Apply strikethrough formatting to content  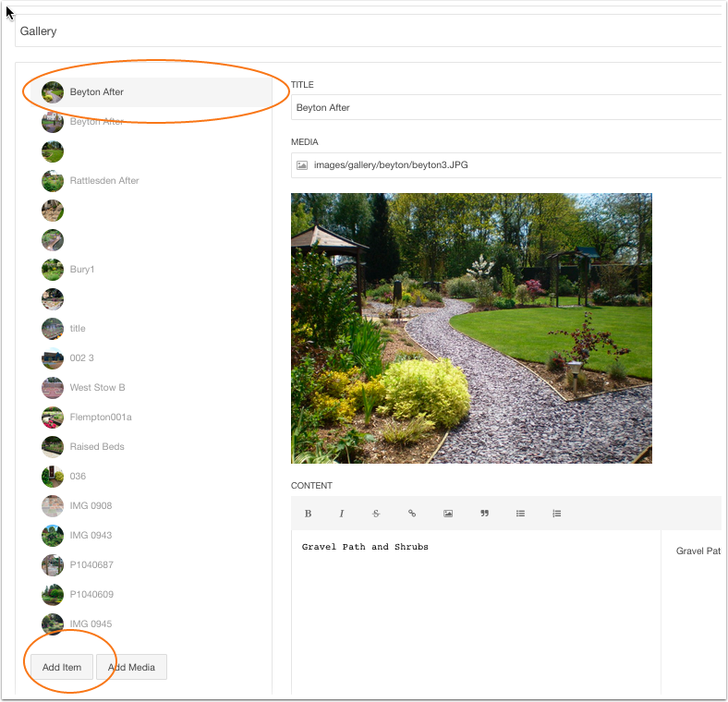[376, 513]
